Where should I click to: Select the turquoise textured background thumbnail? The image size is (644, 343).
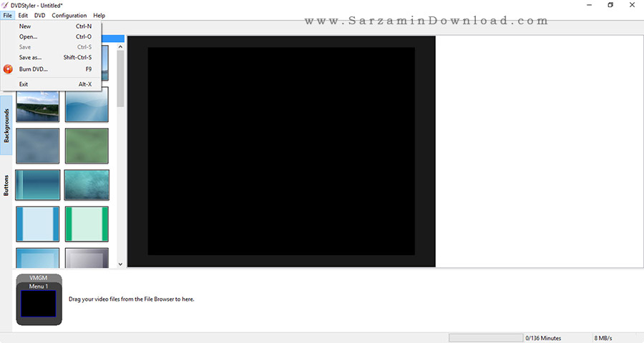[x=87, y=185]
